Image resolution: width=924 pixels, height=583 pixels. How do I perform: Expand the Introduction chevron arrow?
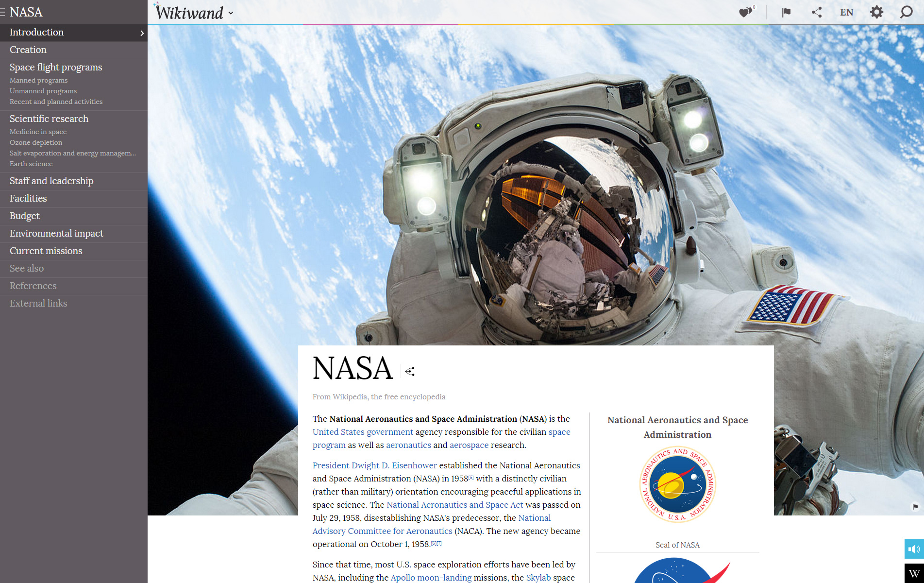coord(142,33)
